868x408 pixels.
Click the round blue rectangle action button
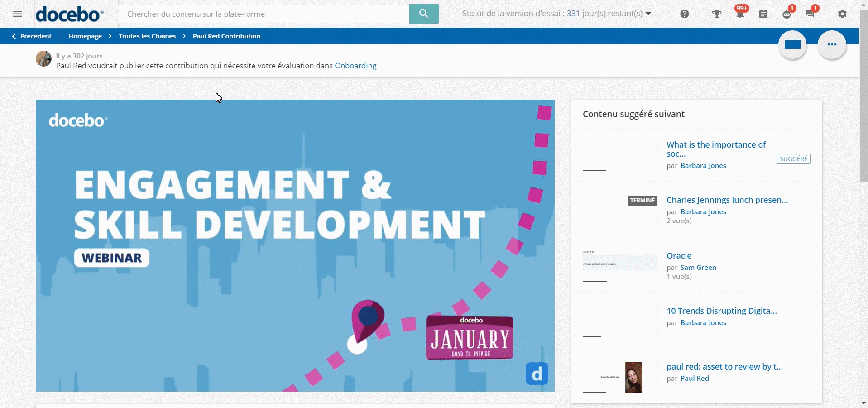(x=792, y=44)
